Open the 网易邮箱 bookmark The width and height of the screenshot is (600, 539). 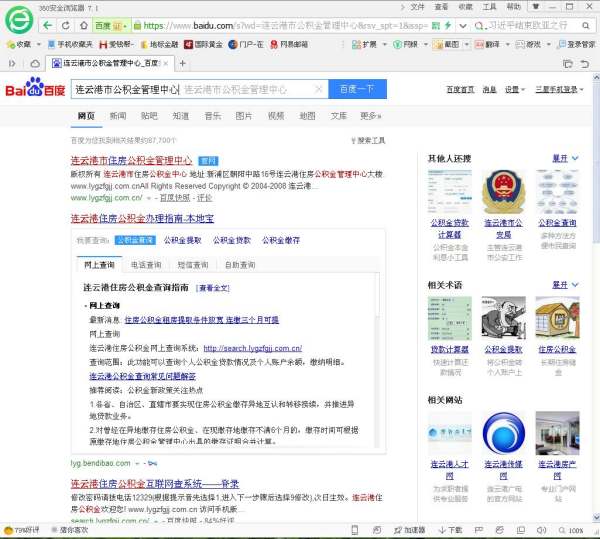[x=289, y=44]
